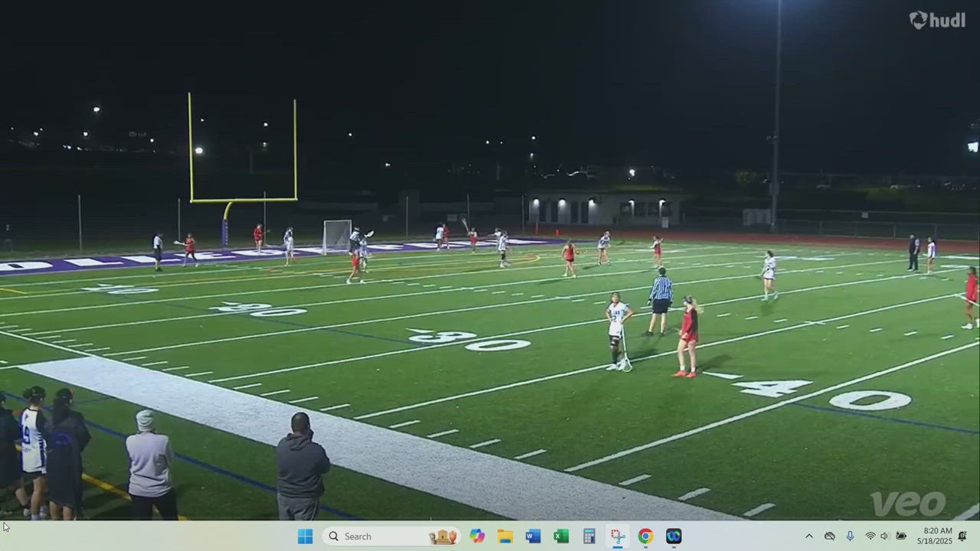
Task: Click the microphone tray icon
Action: pyautogui.click(x=850, y=536)
